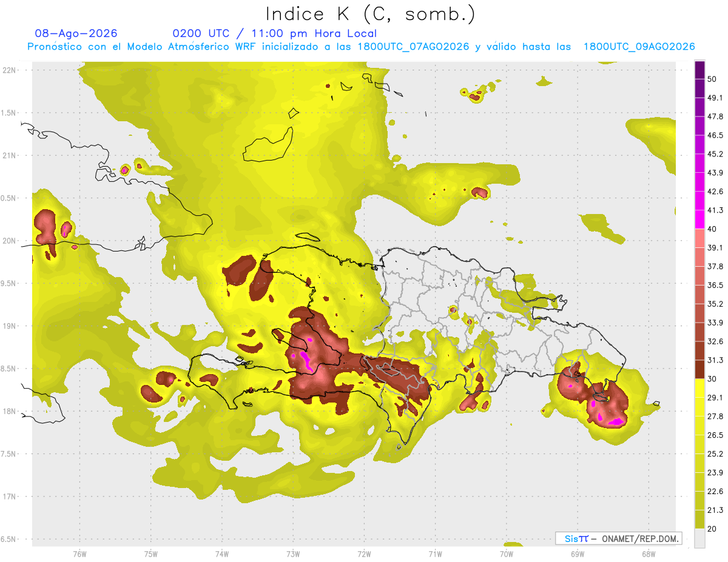Click the time label "0200 UTC / 11:00 pm Hora Local"
This screenshot has height=562, width=728.
coord(275,33)
